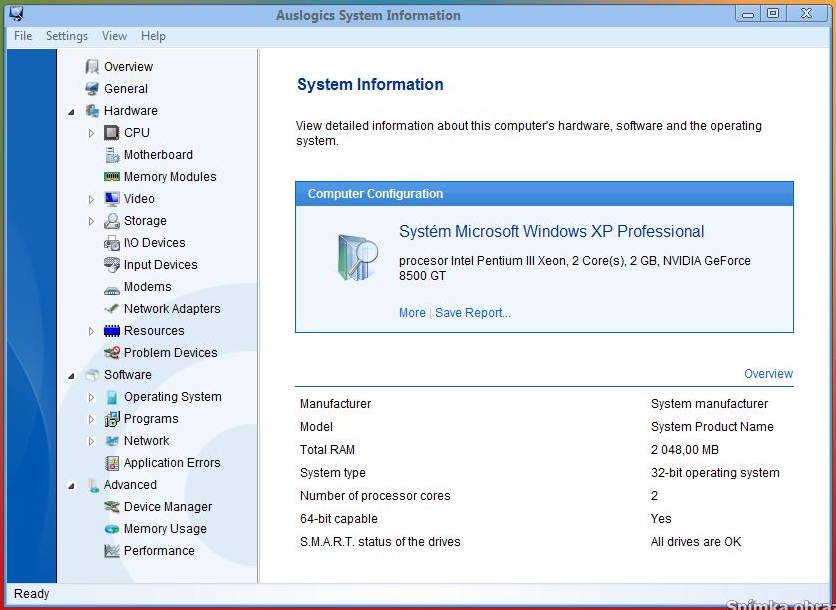This screenshot has width=836, height=610.
Task: Expand the Operating System node
Action: tap(91, 397)
